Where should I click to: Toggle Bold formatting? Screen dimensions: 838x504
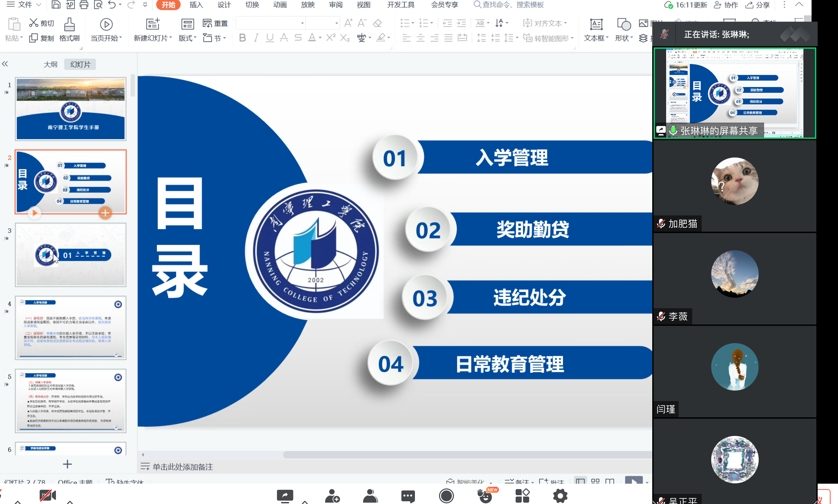click(242, 38)
